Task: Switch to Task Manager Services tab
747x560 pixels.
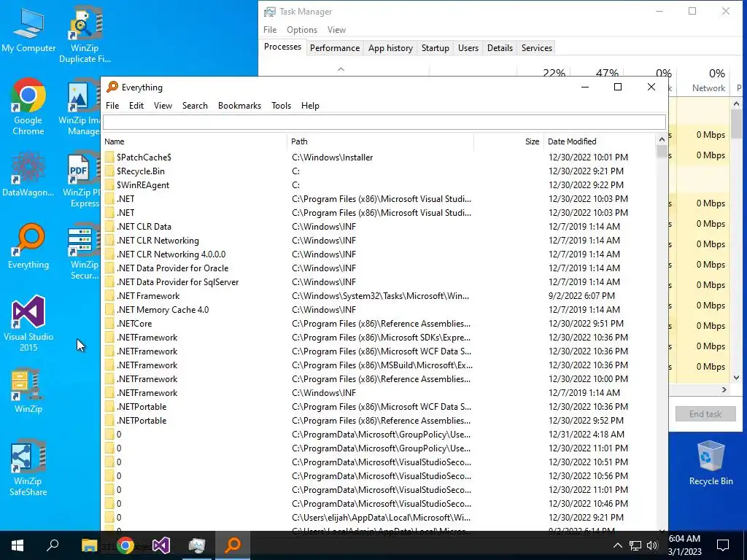Action: (536, 48)
